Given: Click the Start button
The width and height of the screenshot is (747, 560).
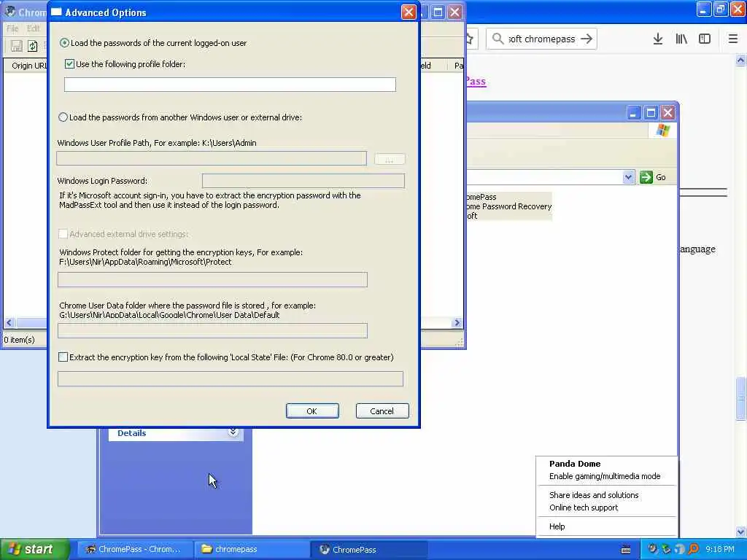Looking at the screenshot, I should tap(34, 549).
